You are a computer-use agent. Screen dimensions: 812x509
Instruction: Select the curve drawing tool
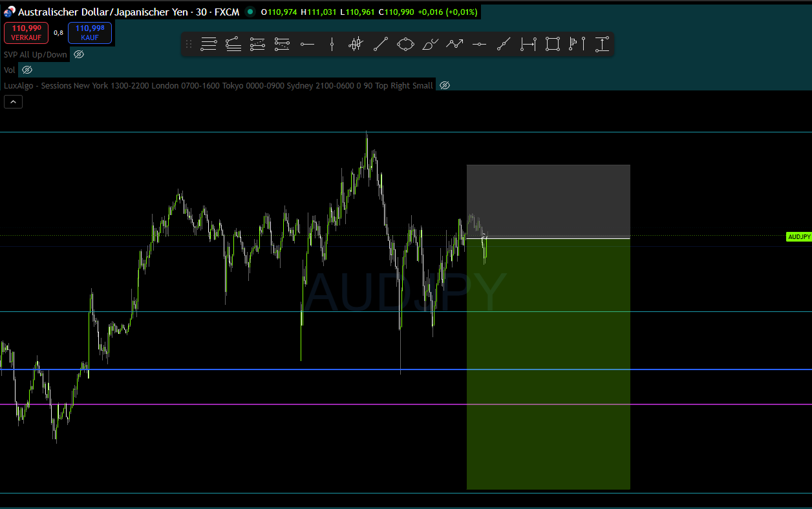[x=430, y=44]
